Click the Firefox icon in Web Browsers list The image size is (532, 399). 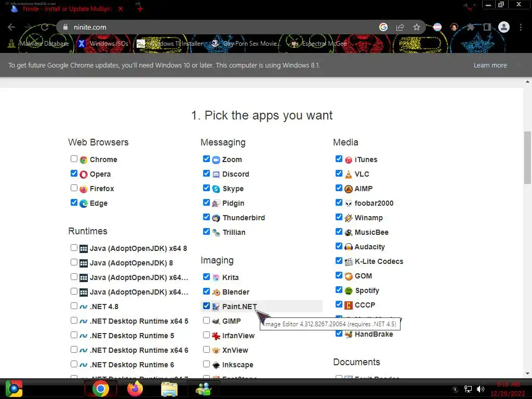[x=84, y=189]
